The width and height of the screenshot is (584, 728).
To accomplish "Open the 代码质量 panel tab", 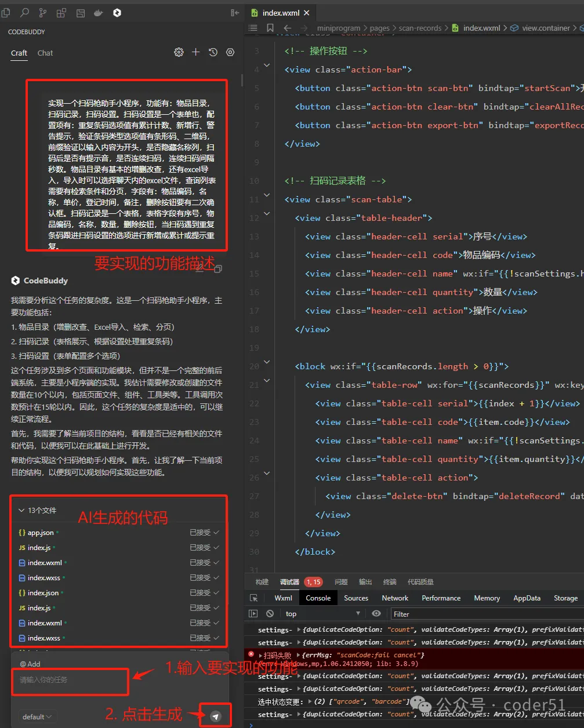I will click(420, 582).
